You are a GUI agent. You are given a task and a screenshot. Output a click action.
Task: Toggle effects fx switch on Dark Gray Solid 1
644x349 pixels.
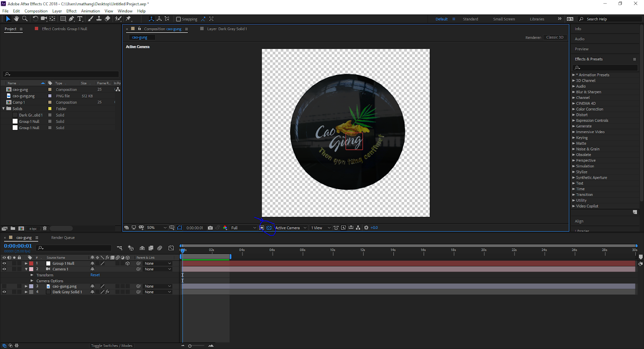[x=107, y=292]
